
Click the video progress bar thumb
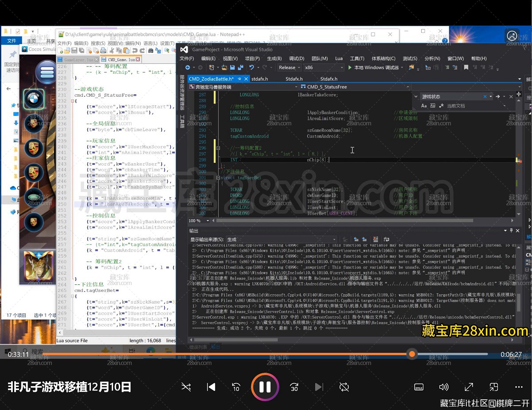(x=412, y=354)
